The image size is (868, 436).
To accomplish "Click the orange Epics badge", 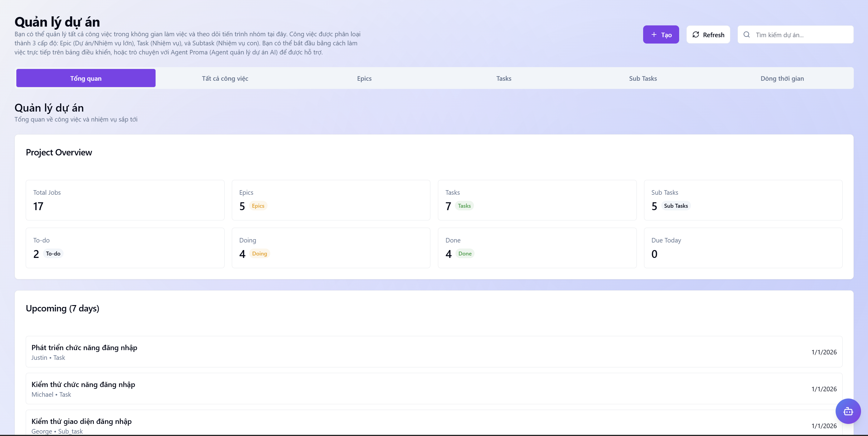I will pos(258,206).
